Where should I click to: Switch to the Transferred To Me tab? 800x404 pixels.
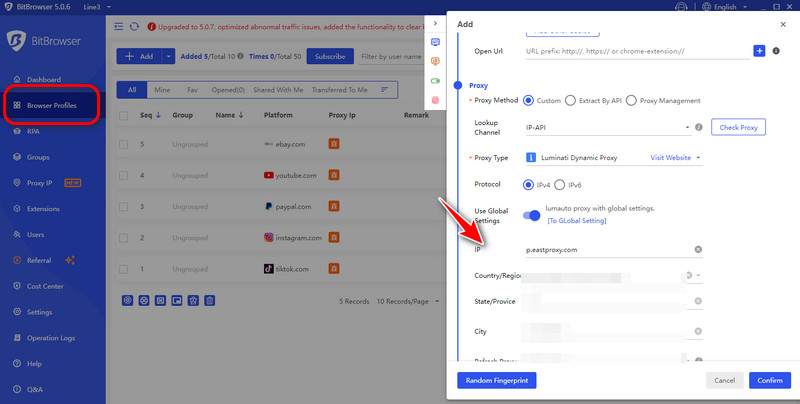339,90
